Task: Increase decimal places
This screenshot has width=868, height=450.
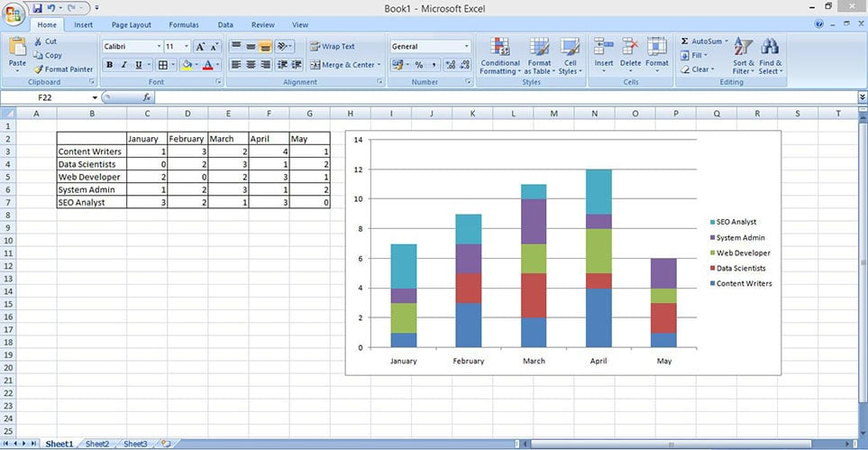Action: click(x=451, y=65)
